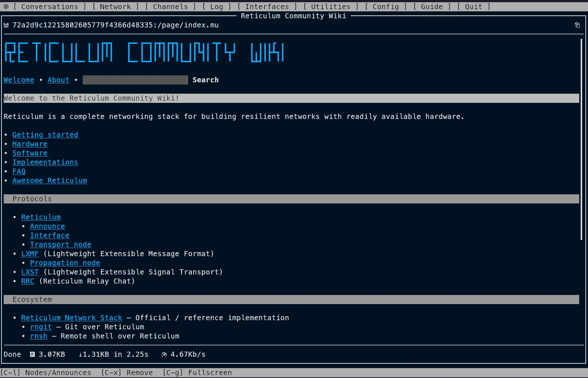Open the LXST link

[x=30, y=272]
